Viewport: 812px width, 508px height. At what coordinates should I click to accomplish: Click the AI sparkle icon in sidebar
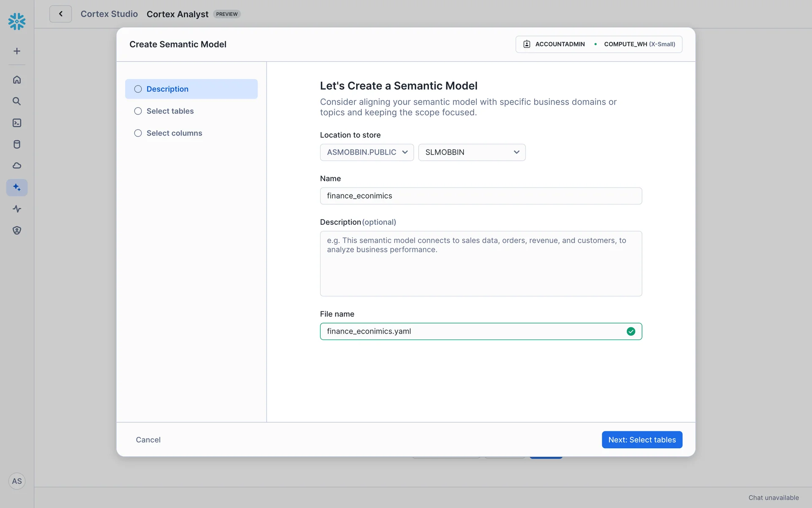[x=17, y=187]
